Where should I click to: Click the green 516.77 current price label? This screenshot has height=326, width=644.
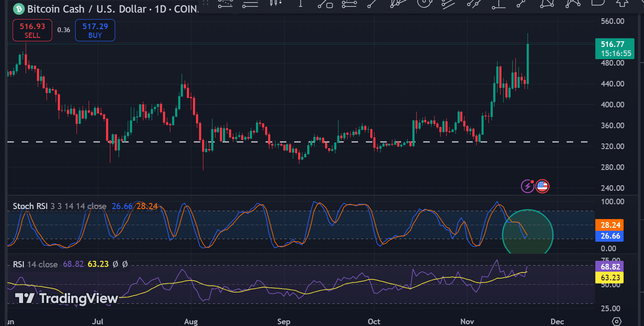click(612, 44)
